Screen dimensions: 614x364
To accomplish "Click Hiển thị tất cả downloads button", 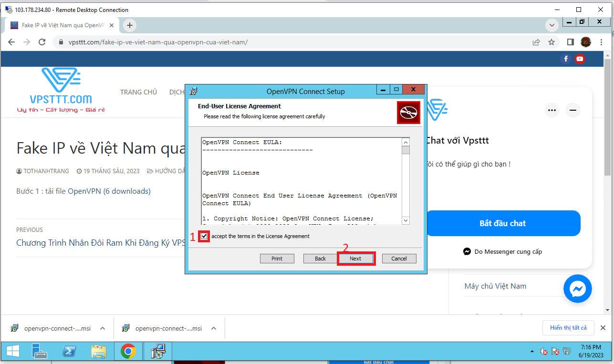I will coord(568,328).
